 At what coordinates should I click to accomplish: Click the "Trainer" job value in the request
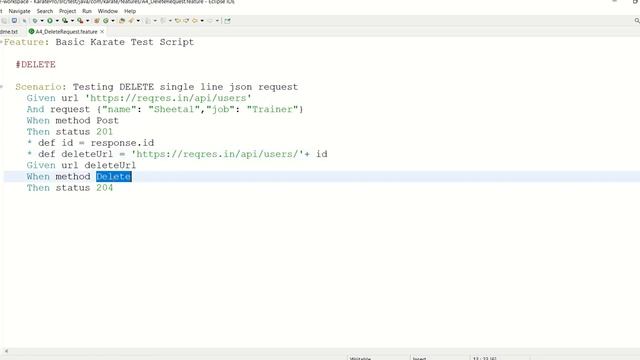point(273,109)
